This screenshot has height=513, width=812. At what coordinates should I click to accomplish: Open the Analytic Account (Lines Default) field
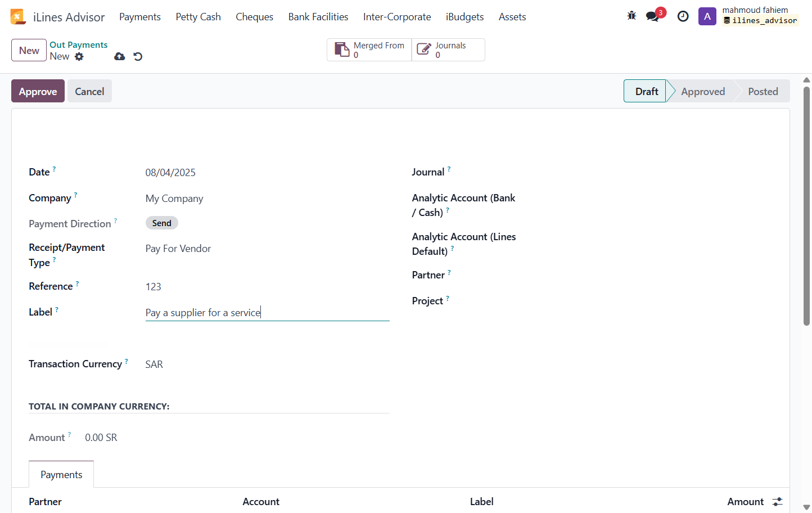tap(650, 237)
